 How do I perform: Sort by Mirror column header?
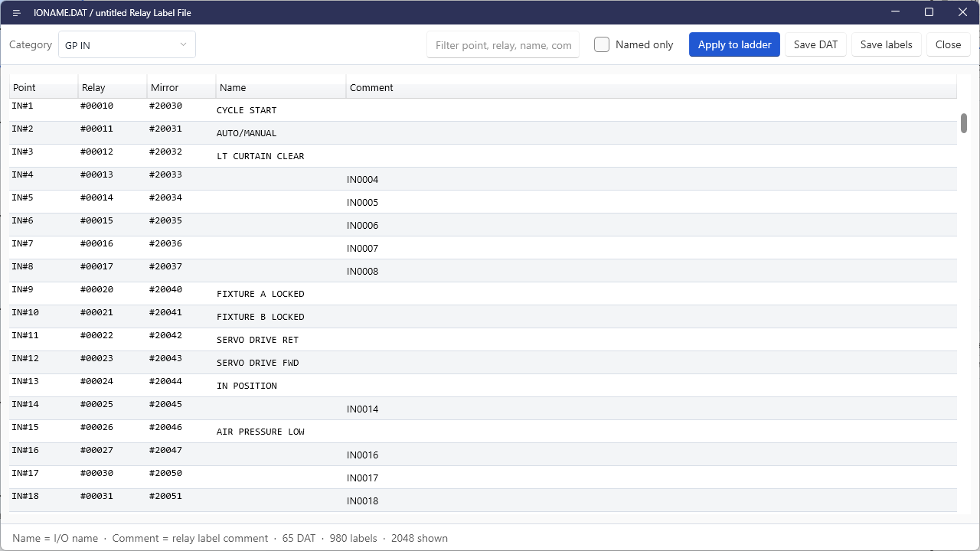pos(181,87)
